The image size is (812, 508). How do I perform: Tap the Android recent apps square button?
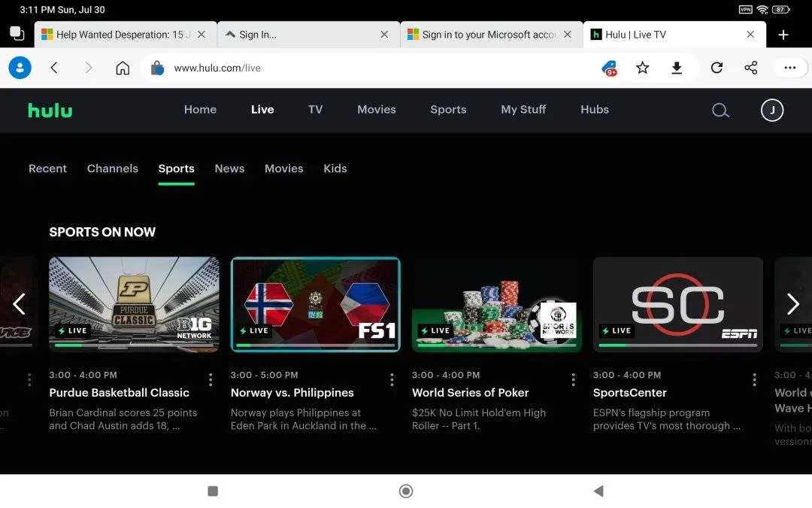(213, 491)
